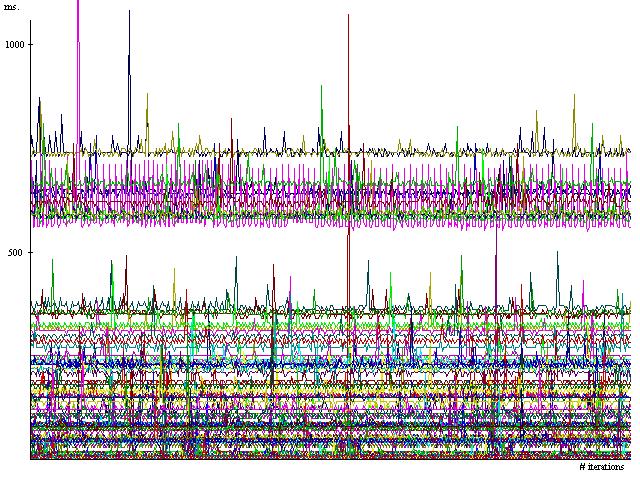Select the olive peak at far right top band
This screenshot has height=480, width=640.
[x=574, y=97]
